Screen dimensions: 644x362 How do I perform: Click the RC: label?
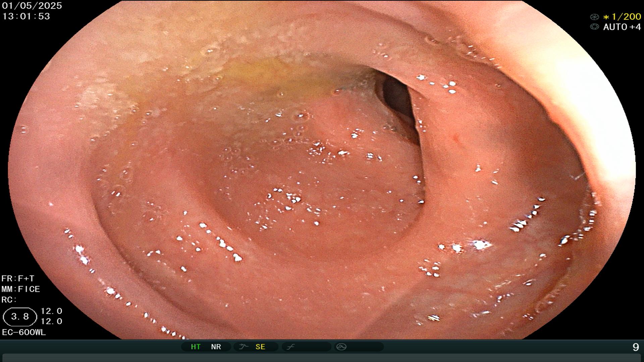(9, 300)
